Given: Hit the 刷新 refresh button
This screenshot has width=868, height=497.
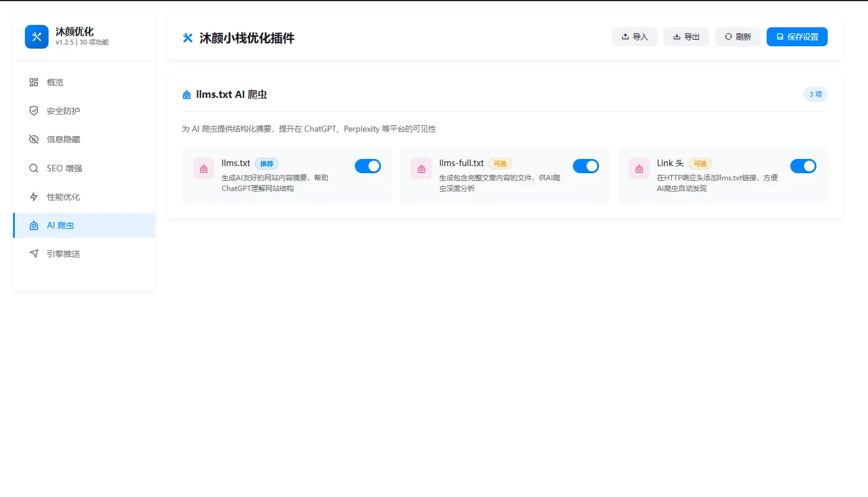Looking at the screenshot, I should [x=738, y=37].
